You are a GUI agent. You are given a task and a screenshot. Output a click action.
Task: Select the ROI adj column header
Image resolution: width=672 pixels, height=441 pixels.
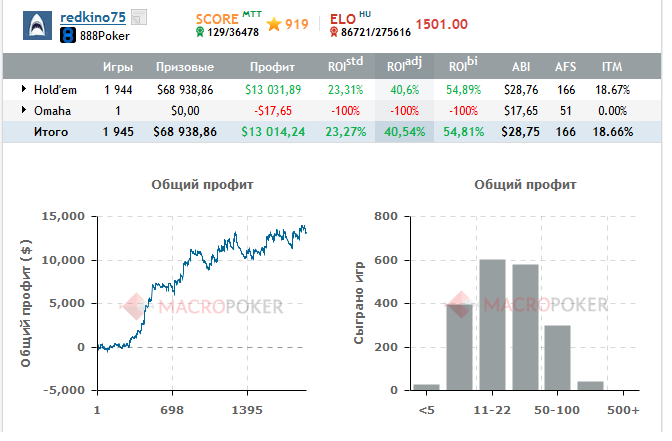click(x=405, y=66)
